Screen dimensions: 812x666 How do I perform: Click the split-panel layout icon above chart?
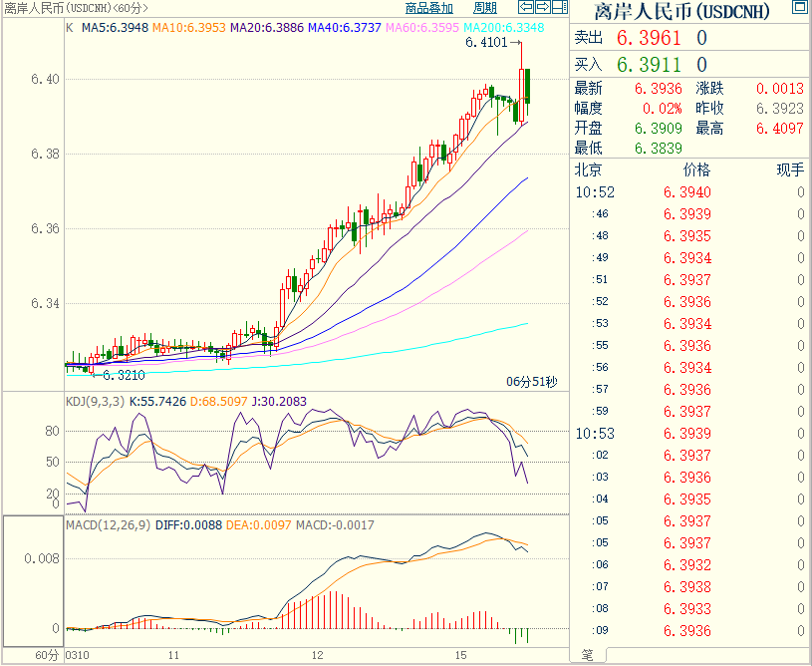[559, 8]
